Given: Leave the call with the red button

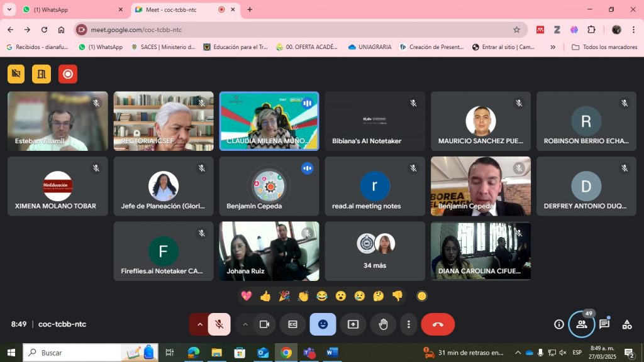Looking at the screenshot, I should click(438, 324).
